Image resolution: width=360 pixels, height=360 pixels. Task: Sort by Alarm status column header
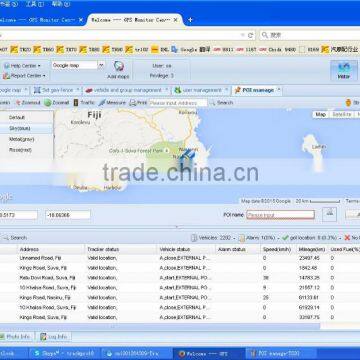point(238,249)
